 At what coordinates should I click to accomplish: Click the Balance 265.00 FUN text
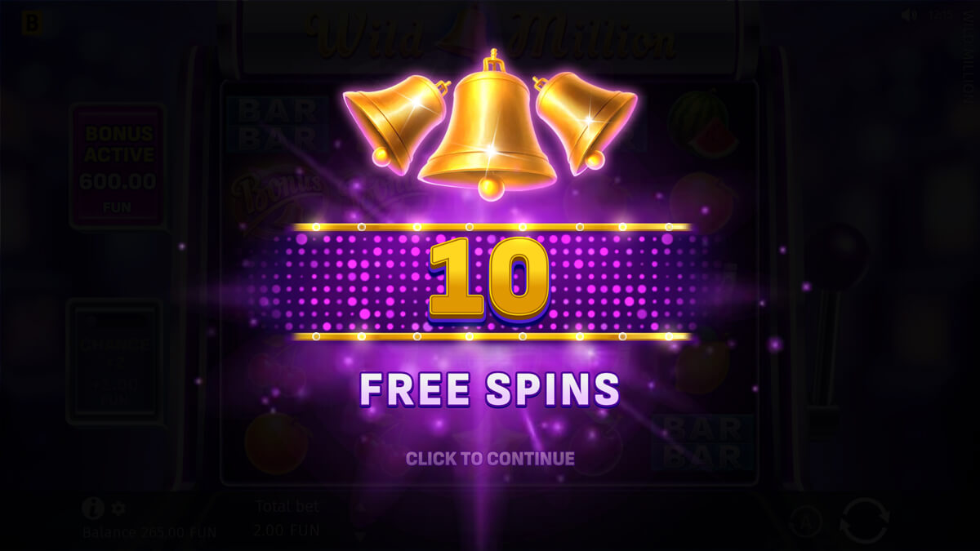pyautogui.click(x=149, y=533)
